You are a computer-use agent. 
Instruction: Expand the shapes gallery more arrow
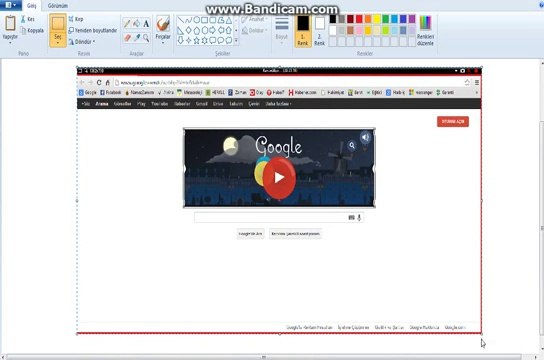pyautogui.click(x=236, y=41)
